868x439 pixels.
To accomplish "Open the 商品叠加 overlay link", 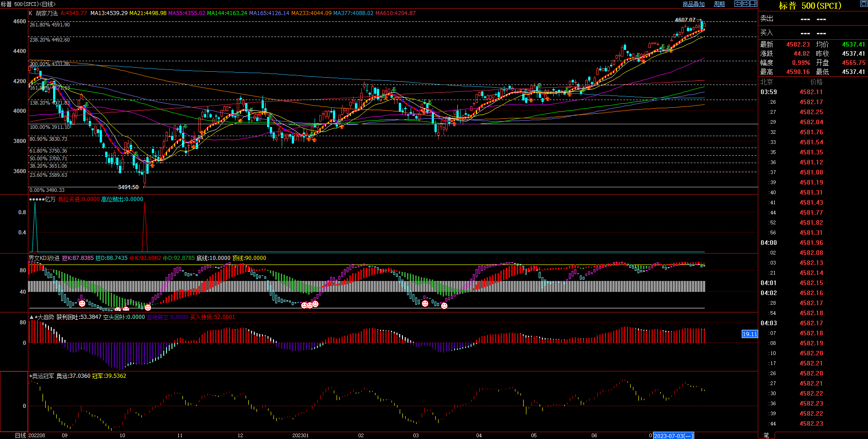I will [x=693, y=4].
